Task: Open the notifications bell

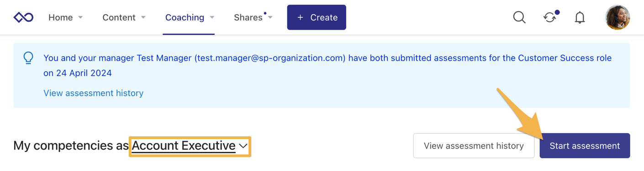Action: 580,17
